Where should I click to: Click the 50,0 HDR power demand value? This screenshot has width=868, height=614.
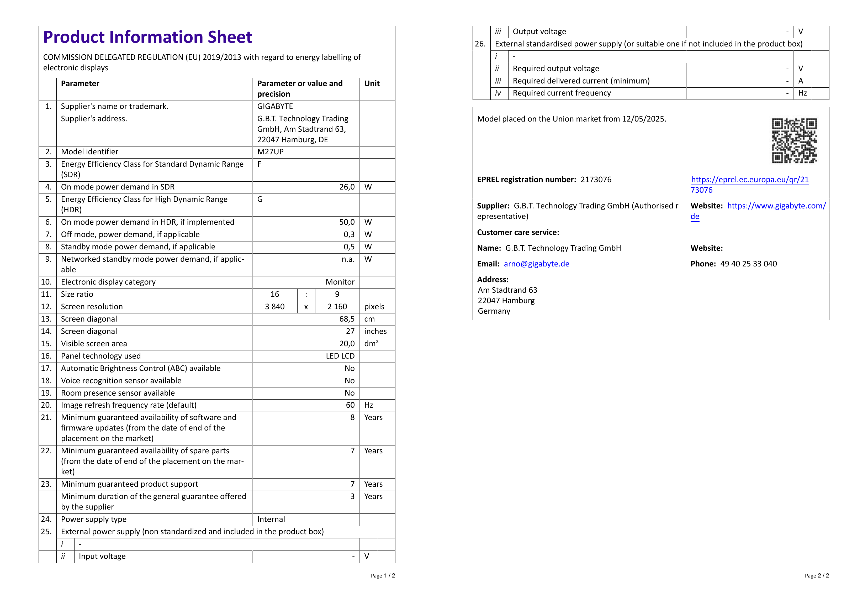click(347, 222)
